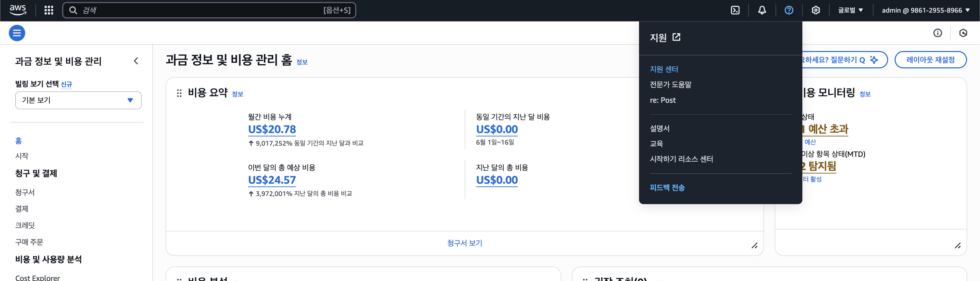Open the info panel circle icon
The width and height of the screenshot is (980, 281).
tap(937, 33)
